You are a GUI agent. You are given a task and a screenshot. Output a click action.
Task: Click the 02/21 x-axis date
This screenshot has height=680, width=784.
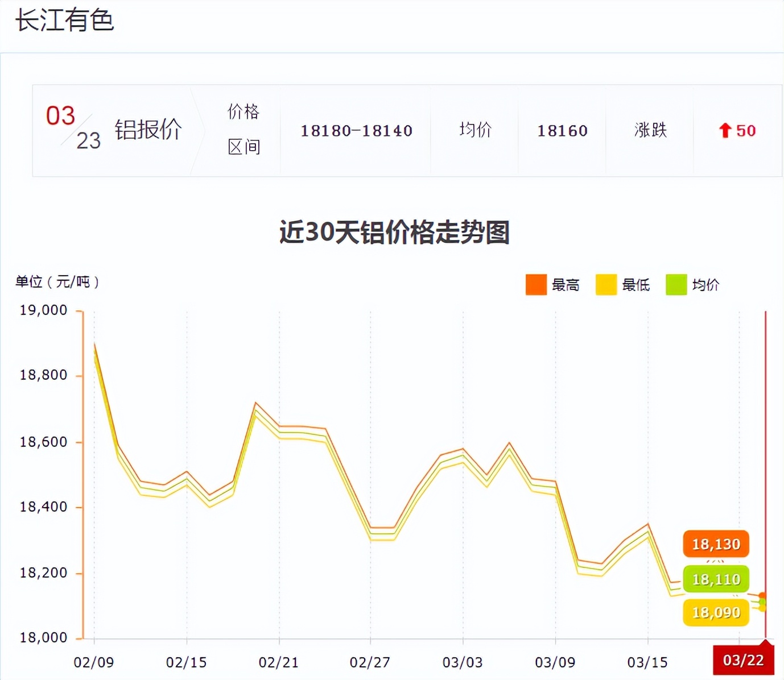[x=279, y=662]
